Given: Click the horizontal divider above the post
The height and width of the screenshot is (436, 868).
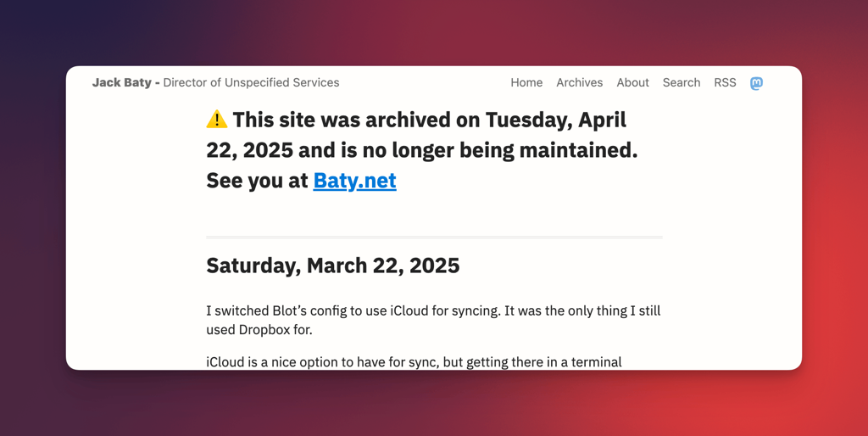Looking at the screenshot, I should [x=434, y=237].
